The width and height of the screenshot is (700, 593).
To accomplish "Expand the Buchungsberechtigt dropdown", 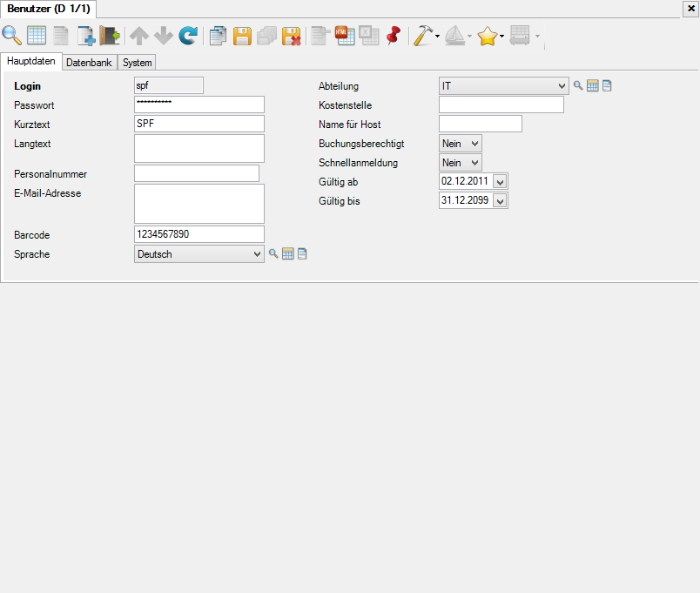I will (474, 144).
